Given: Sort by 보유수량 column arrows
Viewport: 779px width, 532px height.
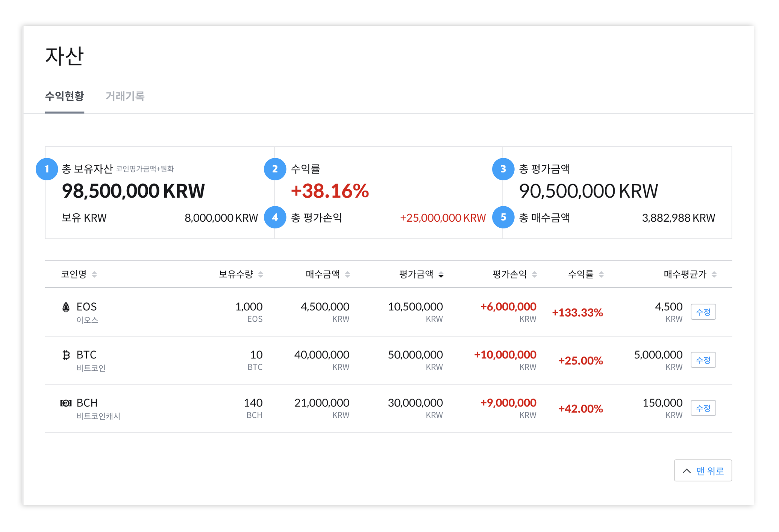Looking at the screenshot, I should (x=261, y=275).
